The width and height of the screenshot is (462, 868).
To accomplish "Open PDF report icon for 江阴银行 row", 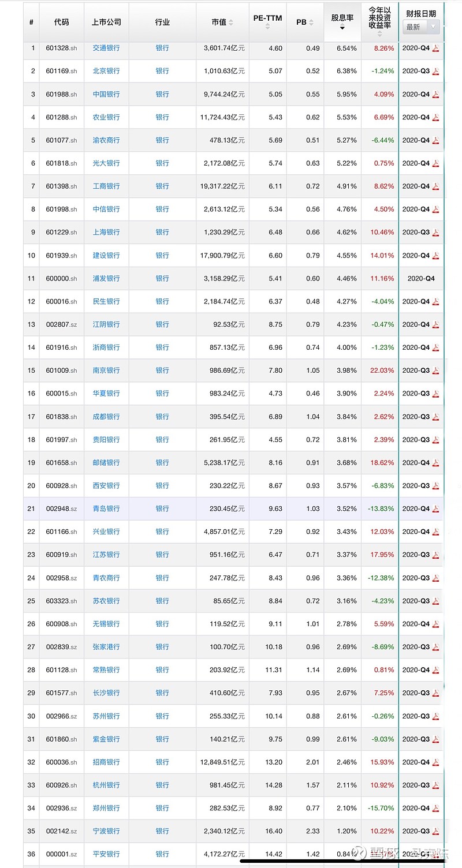I will pyautogui.click(x=436, y=325).
